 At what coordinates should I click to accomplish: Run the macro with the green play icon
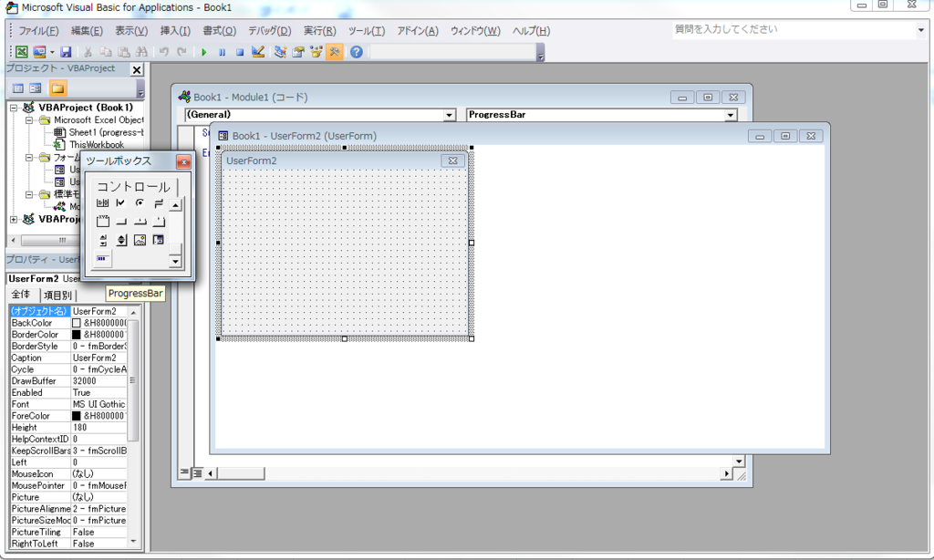pyautogui.click(x=204, y=52)
